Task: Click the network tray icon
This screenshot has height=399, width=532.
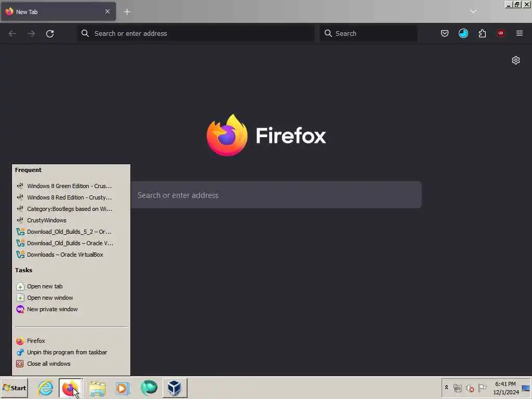Action: pyautogui.click(x=457, y=388)
